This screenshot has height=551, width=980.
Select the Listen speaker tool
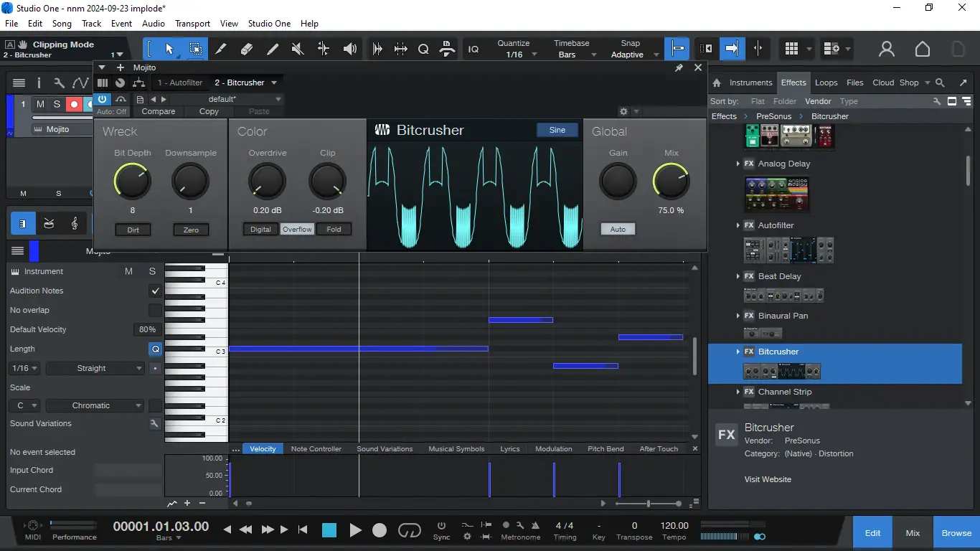tap(349, 49)
